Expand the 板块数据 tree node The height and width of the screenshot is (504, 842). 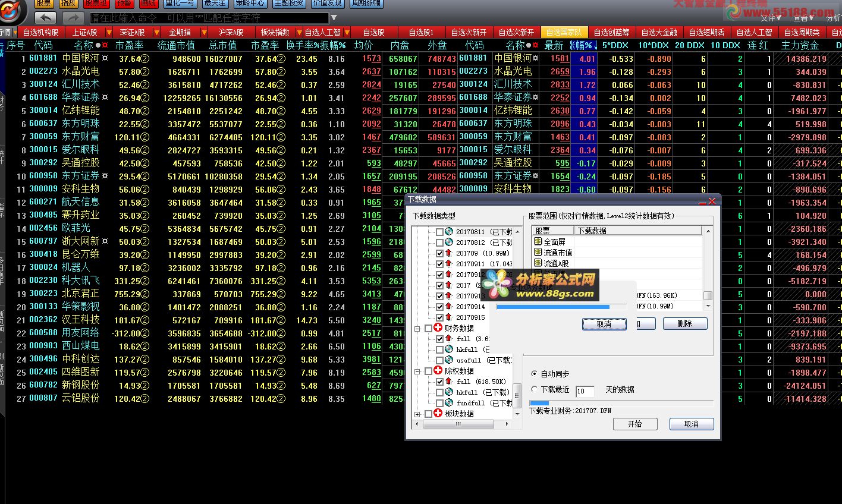(x=418, y=414)
